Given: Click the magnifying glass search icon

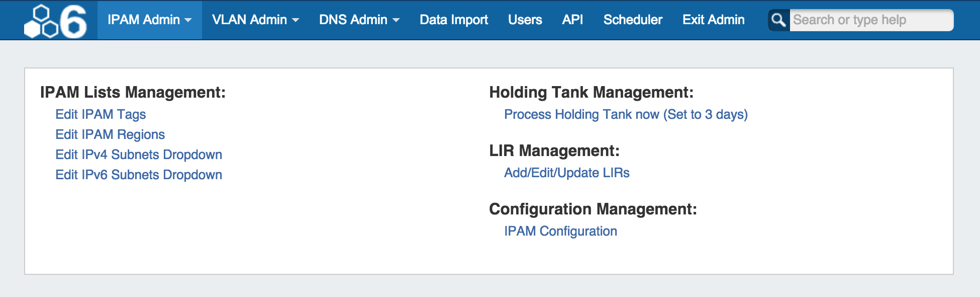Looking at the screenshot, I should pyautogui.click(x=778, y=20).
